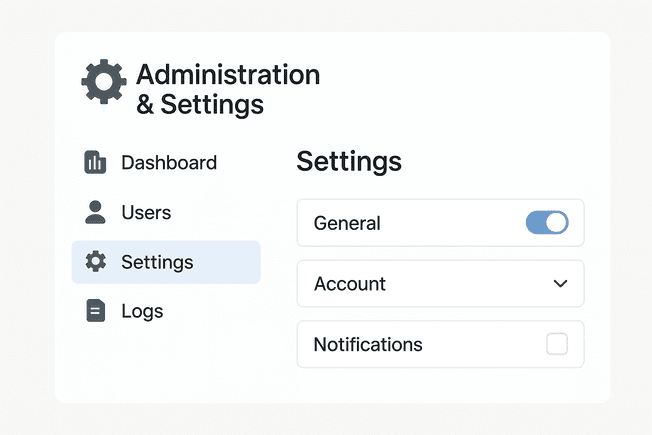Click the Users person icon
This screenshot has width=652, height=435.
click(95, 212)
